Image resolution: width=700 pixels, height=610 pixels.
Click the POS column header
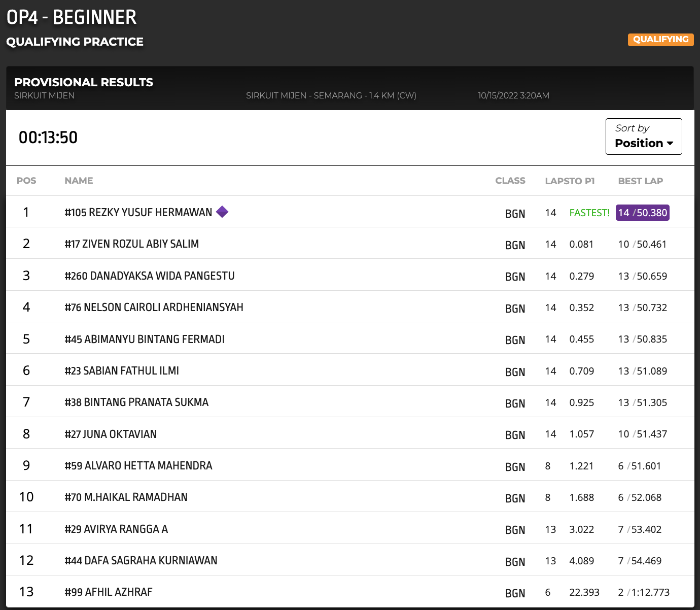click(x=26, y=181)
